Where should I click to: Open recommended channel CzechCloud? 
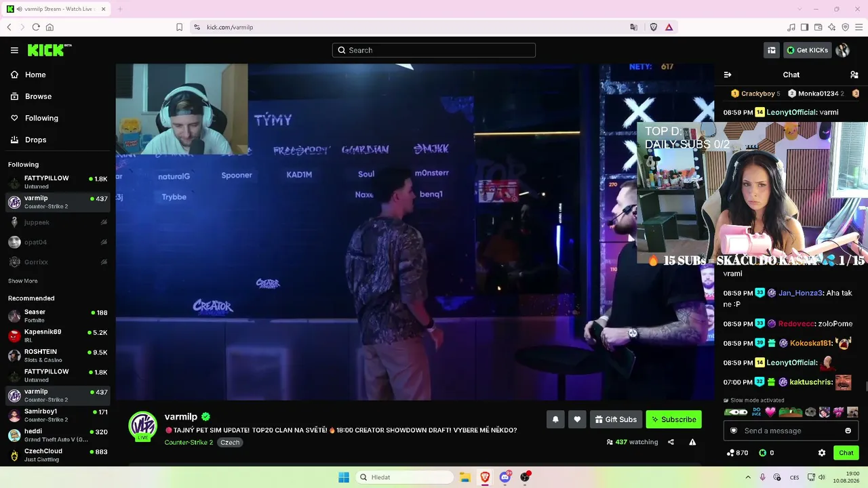[58, 454]
